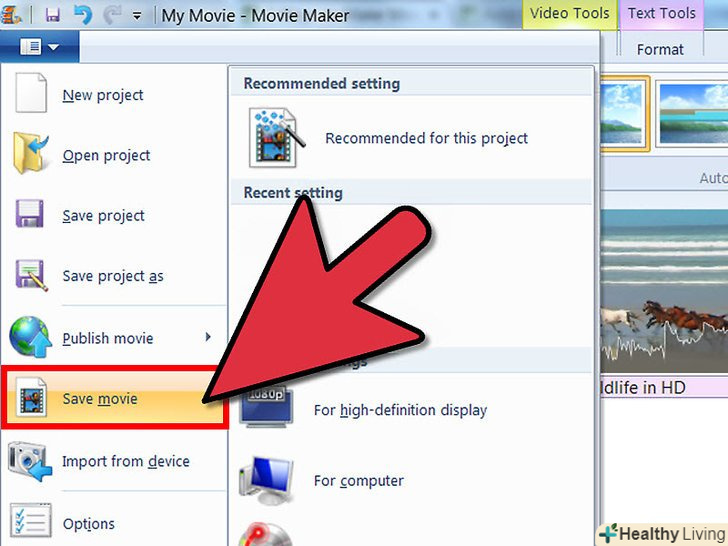Select For computer save option

(x=411, y=481)
